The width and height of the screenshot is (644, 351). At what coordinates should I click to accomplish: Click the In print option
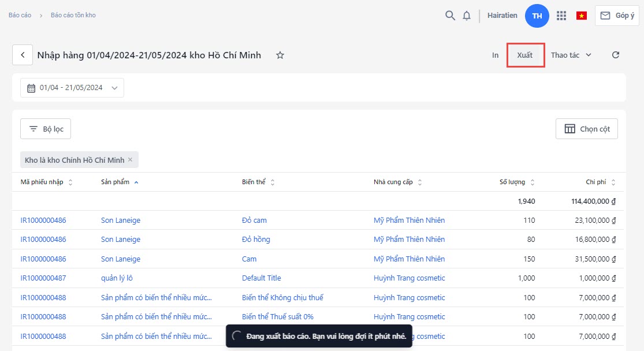coord(495,55)
